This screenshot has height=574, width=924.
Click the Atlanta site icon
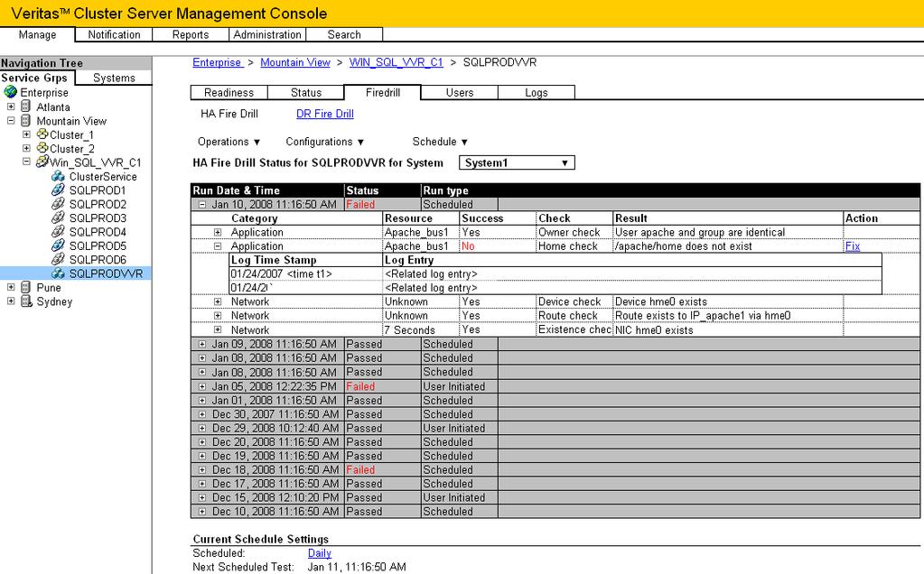tap(25, 106)
